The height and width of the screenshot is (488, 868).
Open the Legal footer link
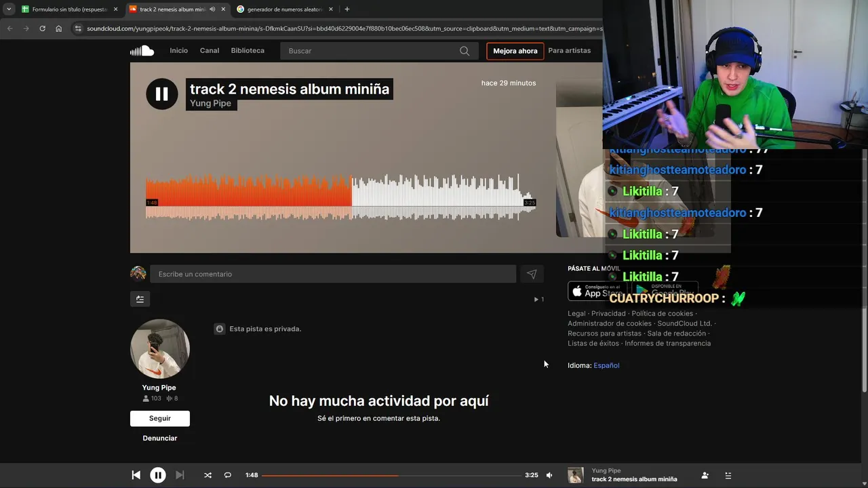point(576,314)
